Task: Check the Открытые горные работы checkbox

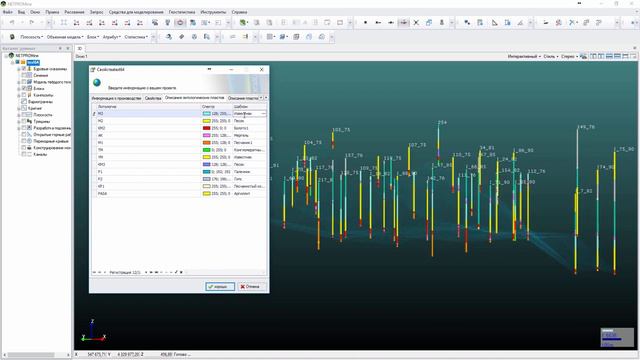Action: click(24, 134)
